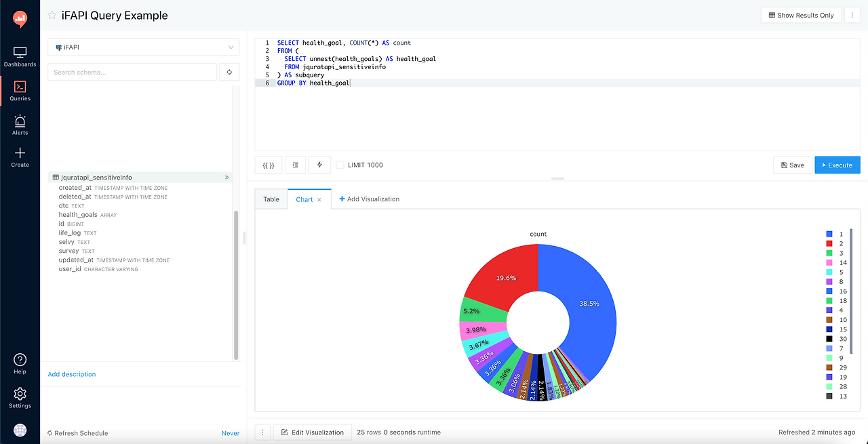Screen dimensions: 868x444
Task: Select the life_log column
Action: [x=78, y=233]
